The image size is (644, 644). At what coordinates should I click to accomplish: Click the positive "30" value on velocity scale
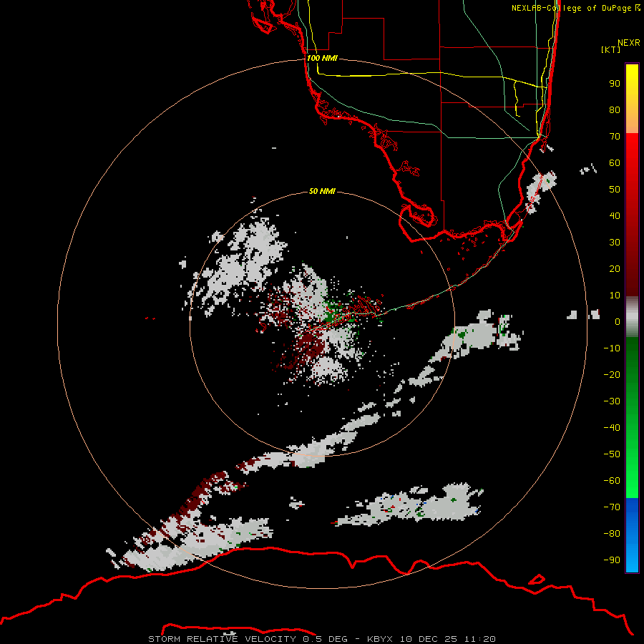[615, 243]
